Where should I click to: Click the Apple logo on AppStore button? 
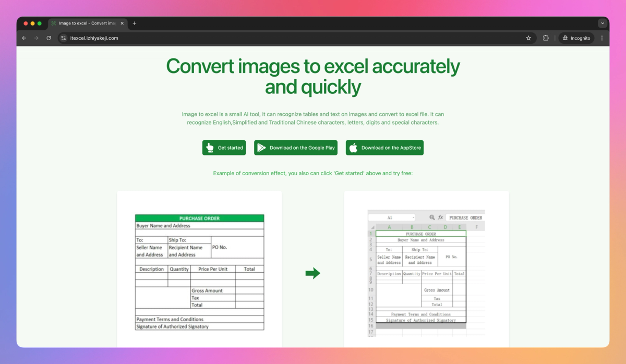tap(353, 148)
